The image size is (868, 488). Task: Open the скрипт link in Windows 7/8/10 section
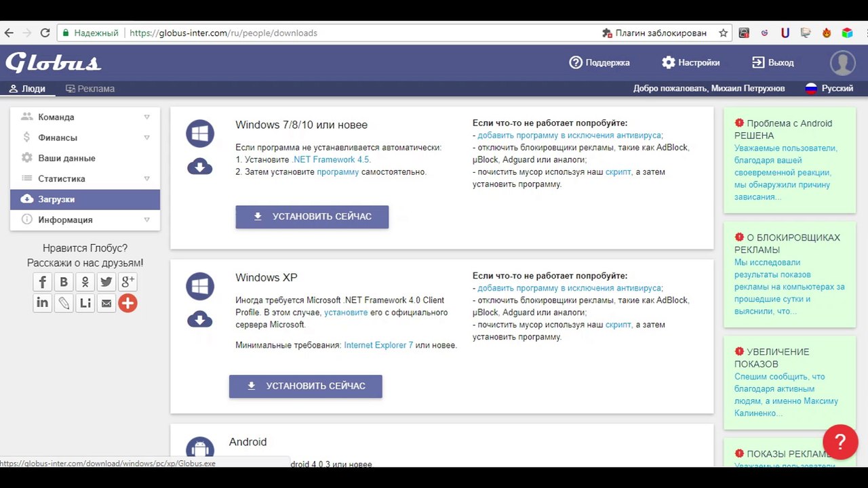point(618,172)
